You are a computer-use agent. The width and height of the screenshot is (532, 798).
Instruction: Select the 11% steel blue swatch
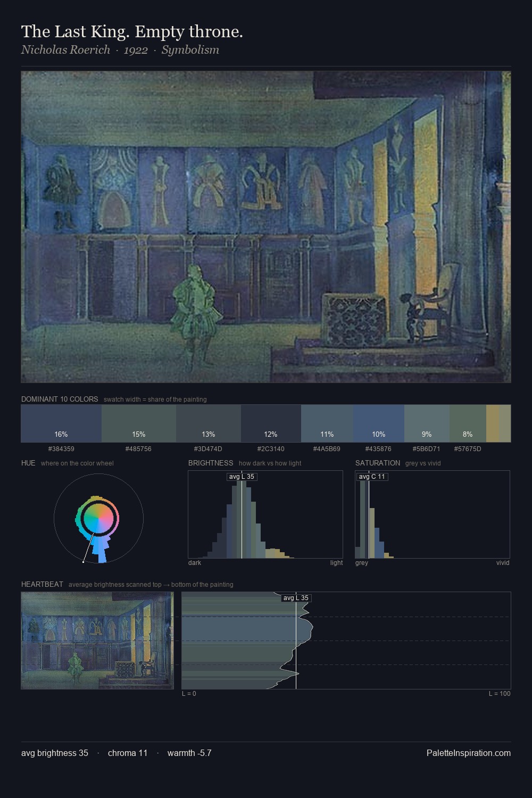(x=327, y=423)
